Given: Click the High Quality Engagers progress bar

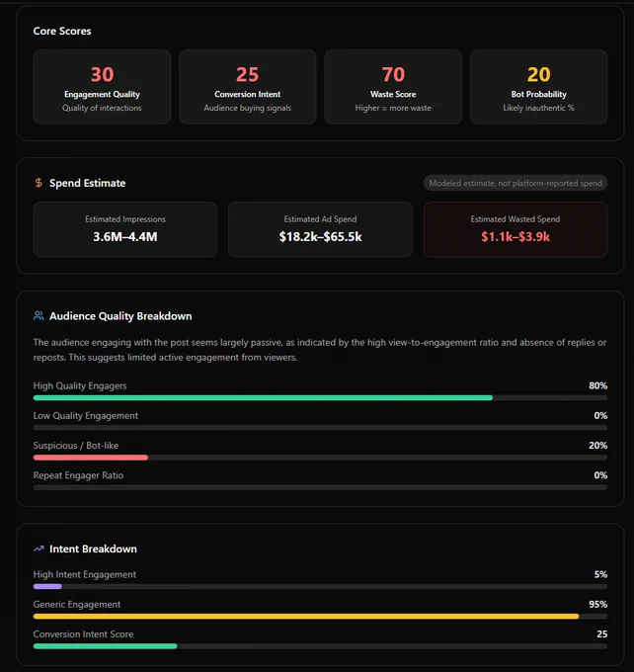Looking at the screenshot, I should point(320,397).
